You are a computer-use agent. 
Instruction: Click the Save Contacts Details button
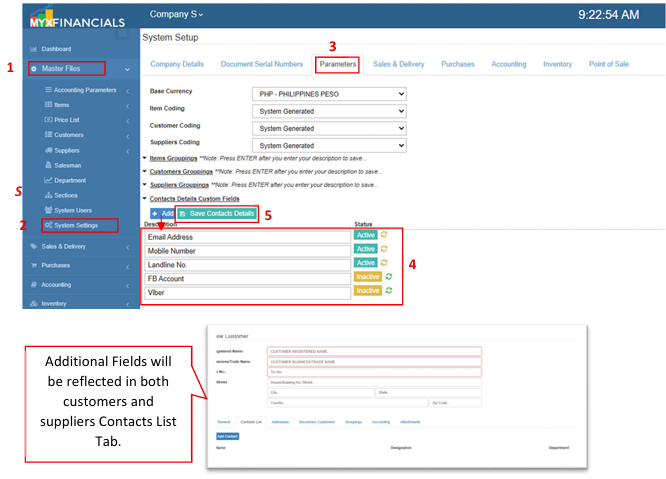click(217, 214)
